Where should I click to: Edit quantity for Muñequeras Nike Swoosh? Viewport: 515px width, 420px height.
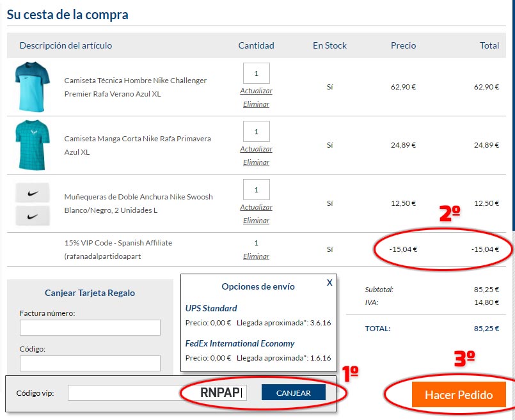(x=256, y=189)
